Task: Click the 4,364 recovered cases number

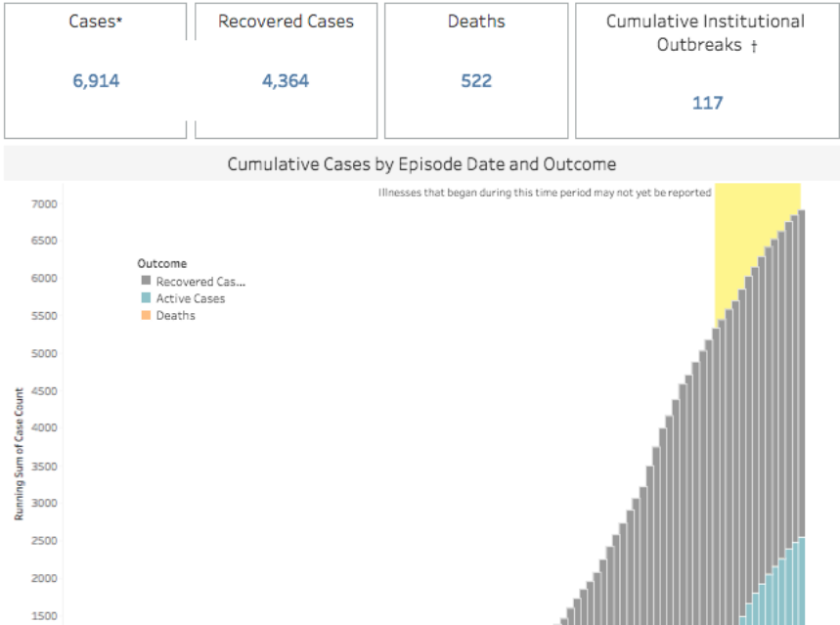Action: point(286,81)
